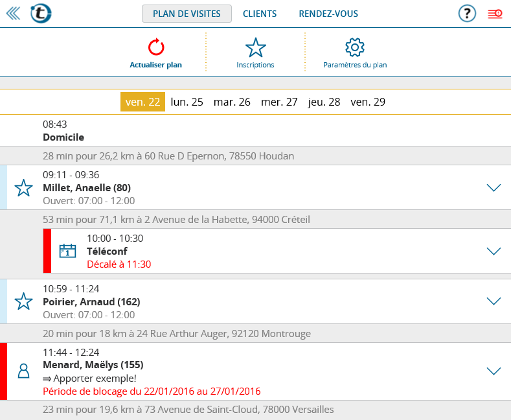This screenshot has height=420, width=511.
Task: Expand the Téléconf appointment entry
Action: 494,251
